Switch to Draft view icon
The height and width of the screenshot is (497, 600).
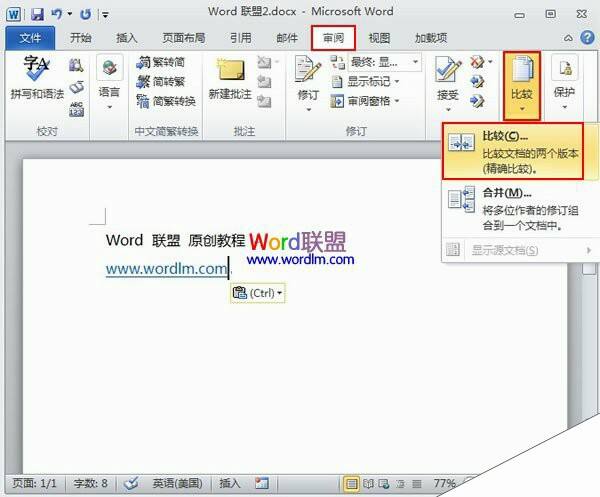tap(417, 484)
